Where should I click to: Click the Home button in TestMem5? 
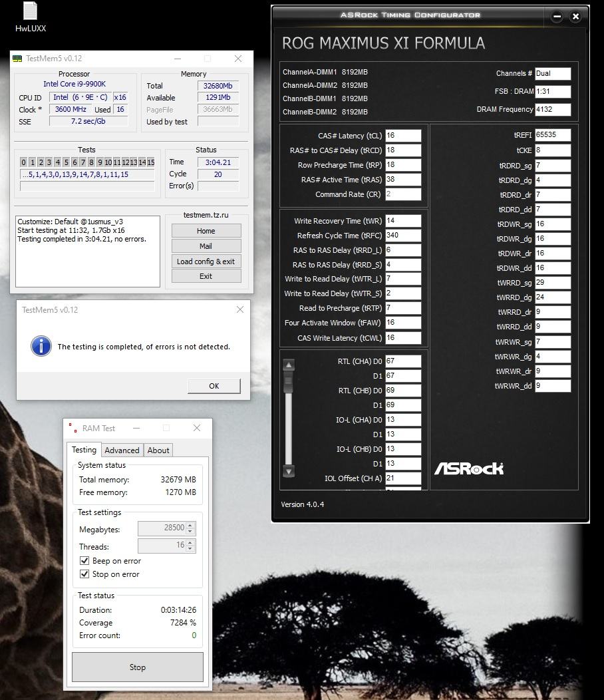click(x=206, y=231)
